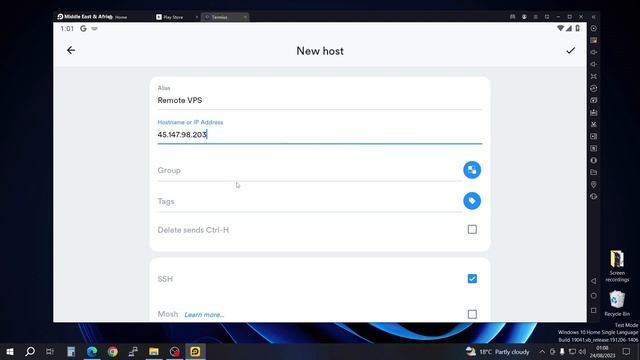
Task: Click the emulator volume up icon
Action: tap(594, 52)
